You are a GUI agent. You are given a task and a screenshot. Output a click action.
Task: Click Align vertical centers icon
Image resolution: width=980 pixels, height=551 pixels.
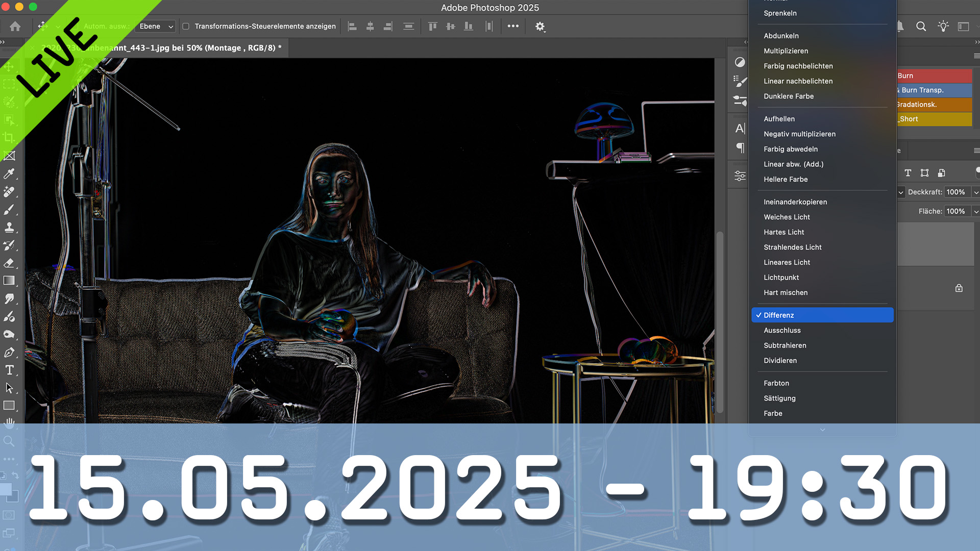[450, 27]
